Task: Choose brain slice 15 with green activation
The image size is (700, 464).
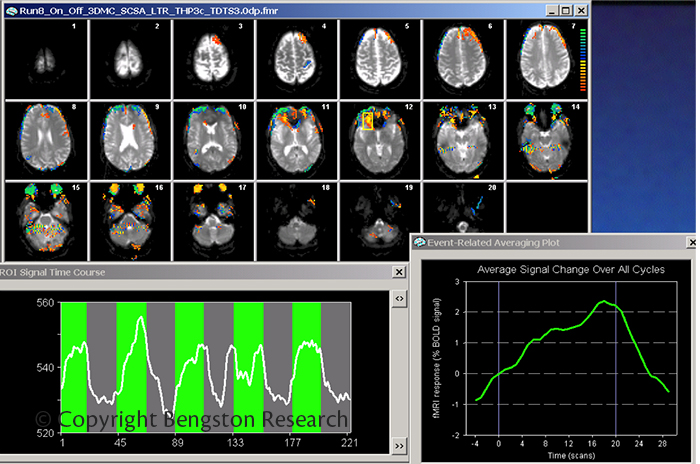Action: (x=44, y=217)
